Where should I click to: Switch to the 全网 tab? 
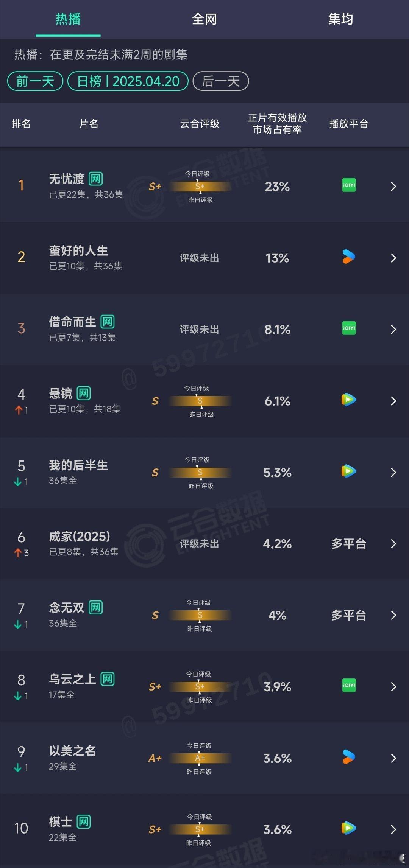pos(204,19)
